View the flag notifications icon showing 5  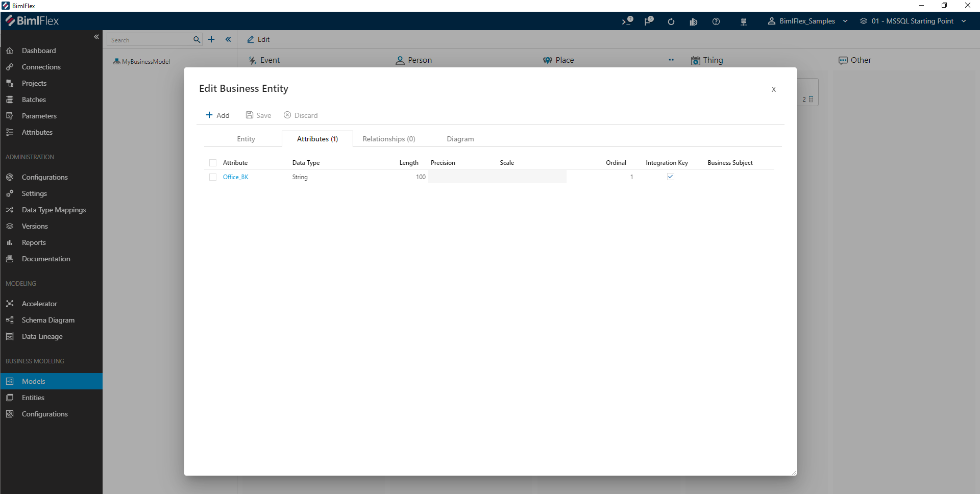[x=648, y=21]
